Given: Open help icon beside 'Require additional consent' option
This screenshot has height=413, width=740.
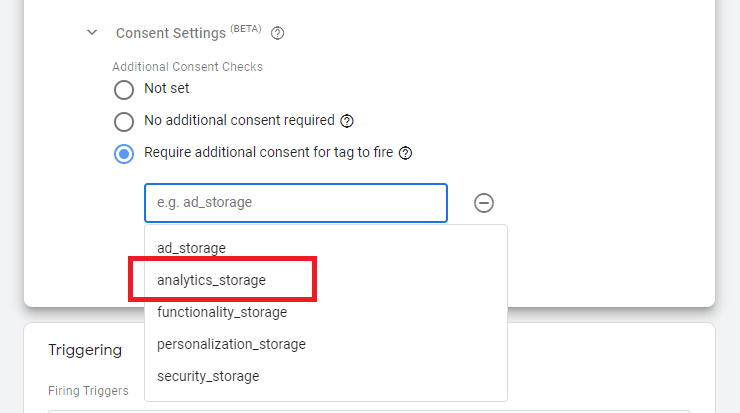Looking at the screenshot, I should pos(406,154).
